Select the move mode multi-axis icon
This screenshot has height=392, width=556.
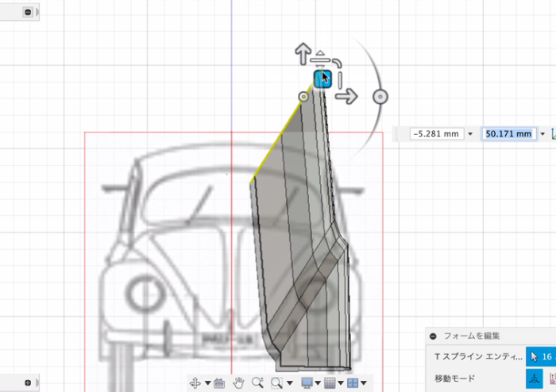click(x=536, y=379)
